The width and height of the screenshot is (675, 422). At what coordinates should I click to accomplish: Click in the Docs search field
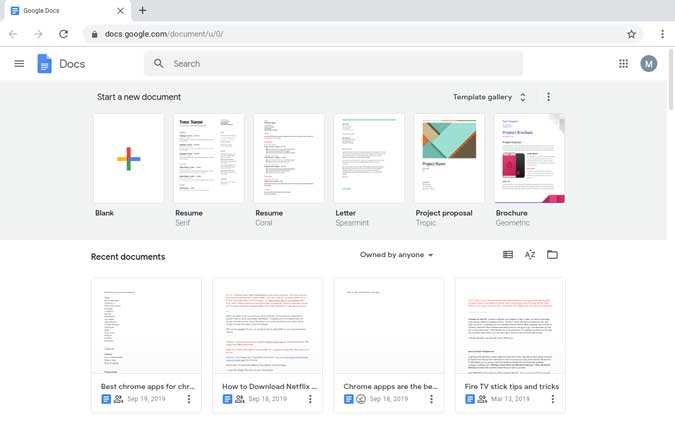pos(334,64)
